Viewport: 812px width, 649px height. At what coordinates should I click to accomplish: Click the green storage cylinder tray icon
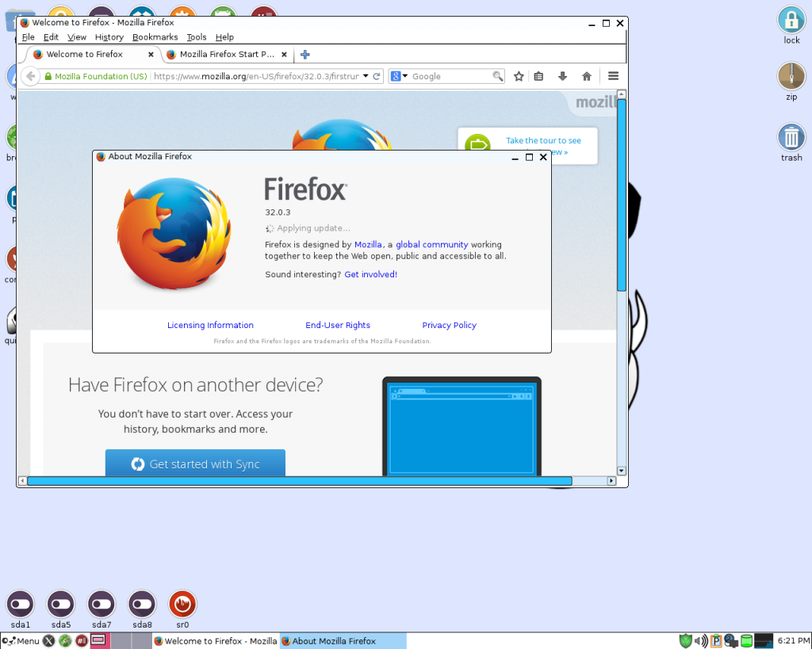[x=746, y=641]
